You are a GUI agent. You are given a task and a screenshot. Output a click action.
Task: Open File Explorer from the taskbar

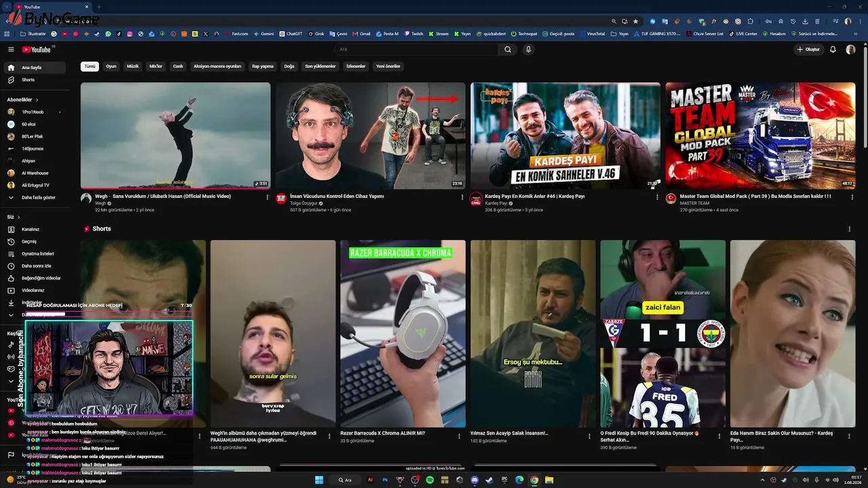549,480
